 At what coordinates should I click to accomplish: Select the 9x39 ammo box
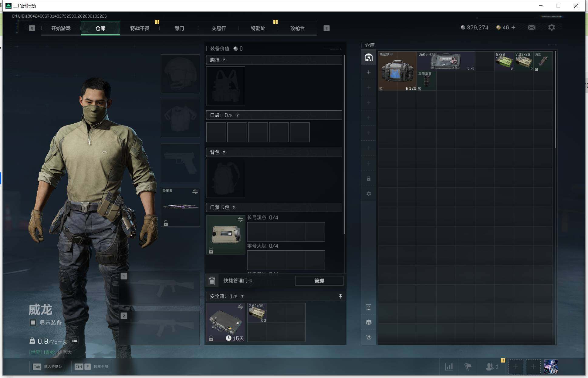pos(504,61)
